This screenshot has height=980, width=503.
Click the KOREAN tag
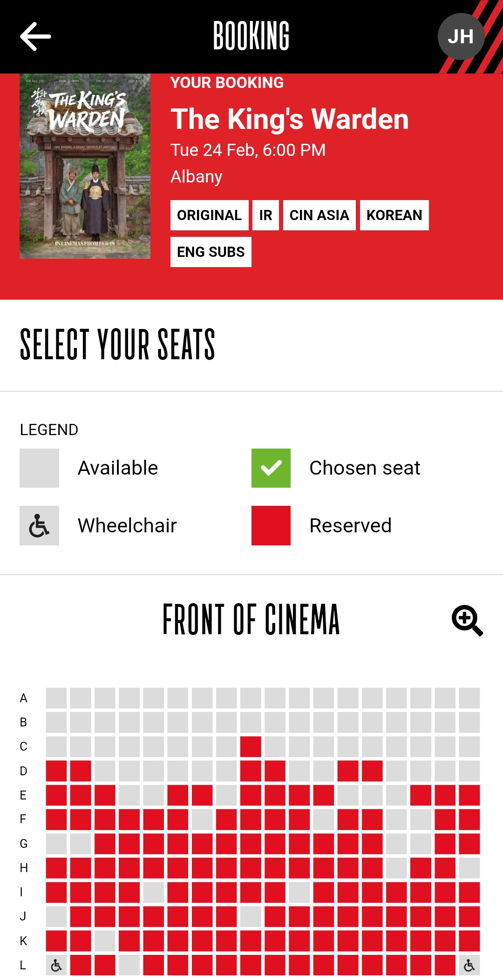(394, 215)
